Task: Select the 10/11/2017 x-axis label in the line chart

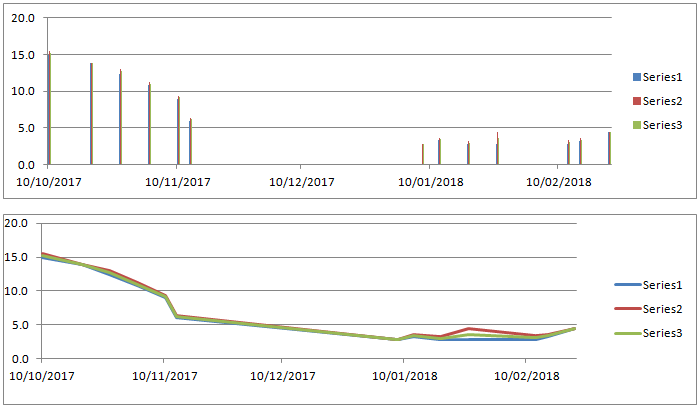Action: (x=164, y=376)
